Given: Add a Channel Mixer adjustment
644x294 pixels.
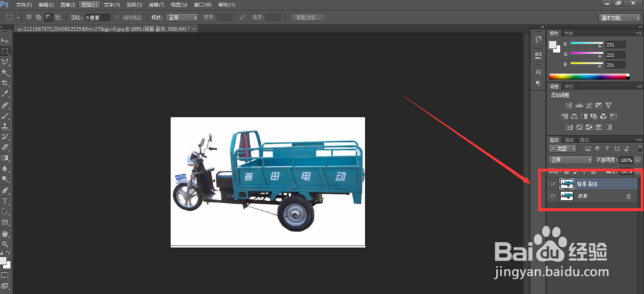Looking at the screenshot, I should [604, 116].
